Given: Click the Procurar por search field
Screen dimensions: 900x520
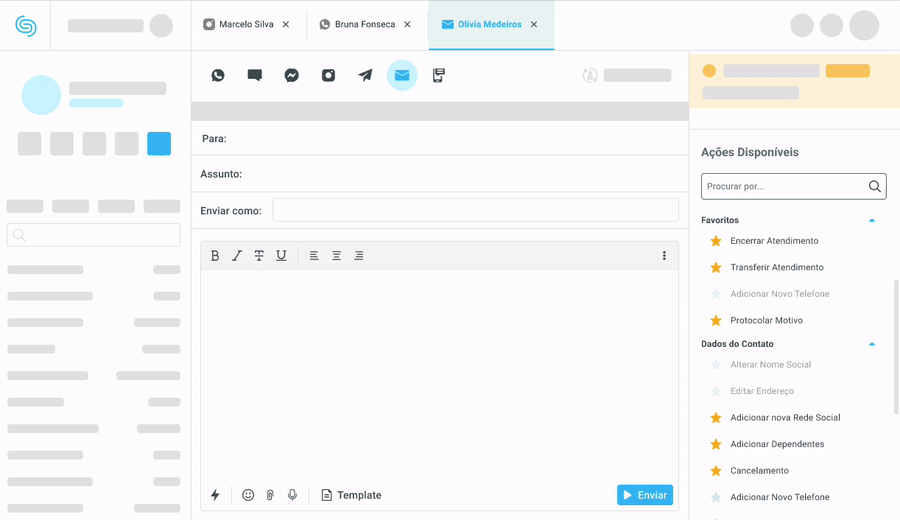Looking at the screenshot, I should pyautogui.click(x=783, y=186).
